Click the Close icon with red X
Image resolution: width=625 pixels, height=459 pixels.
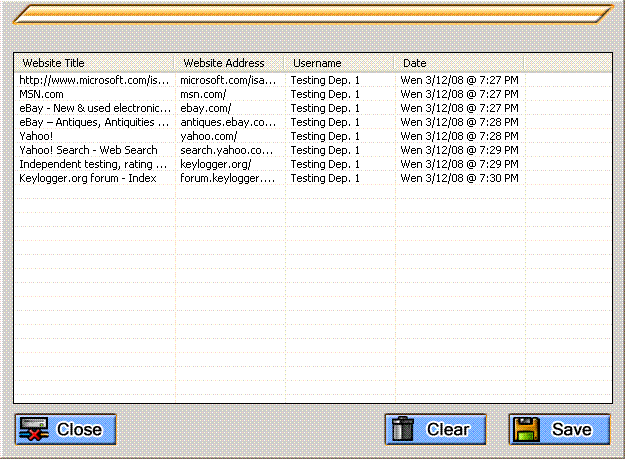[x=33, y=429]
